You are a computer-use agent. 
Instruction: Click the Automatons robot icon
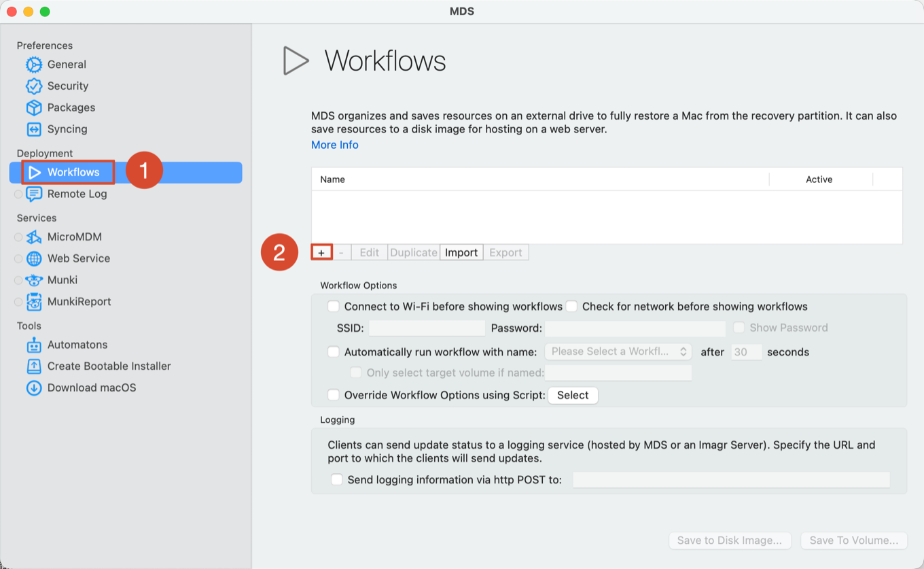point(34,345)
